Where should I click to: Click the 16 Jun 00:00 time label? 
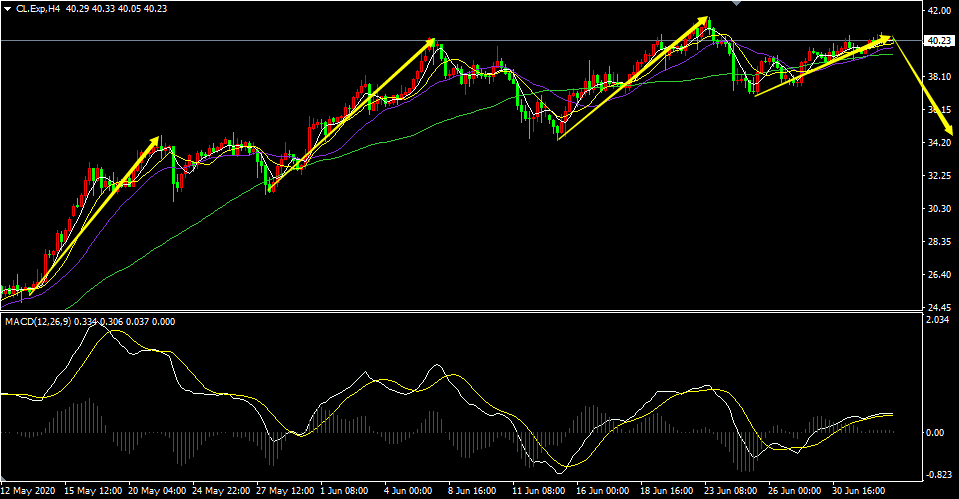tap(602, 491)
